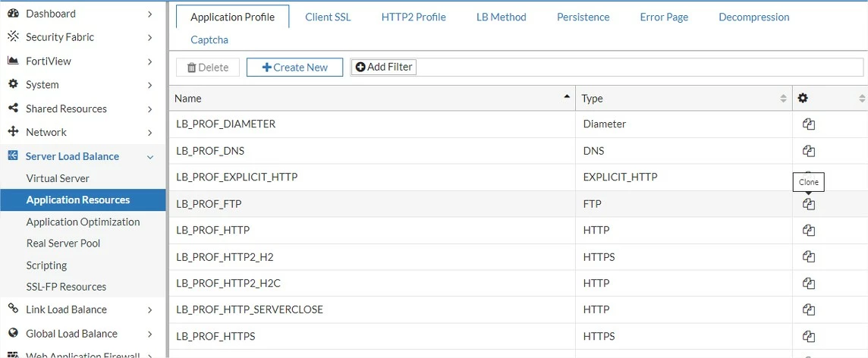Expand the FortiView chevron
The height and width of the screenshot is (358, 868).
(x=150, y=61)
